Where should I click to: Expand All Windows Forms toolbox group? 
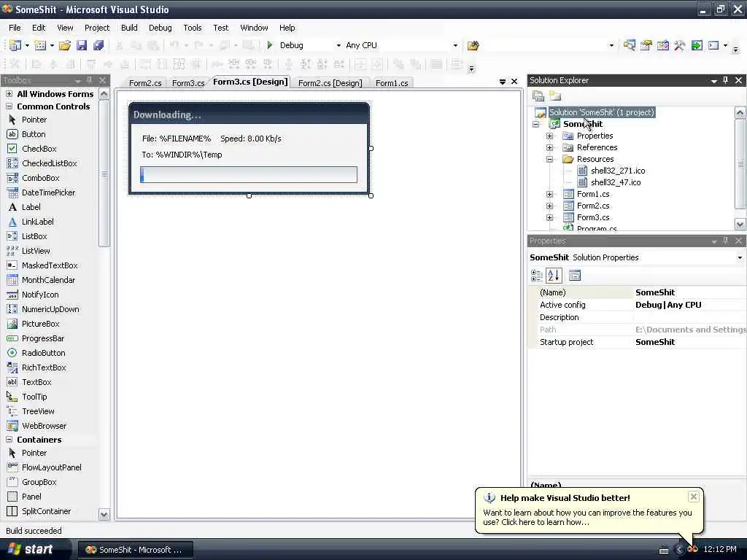[9, 94]
